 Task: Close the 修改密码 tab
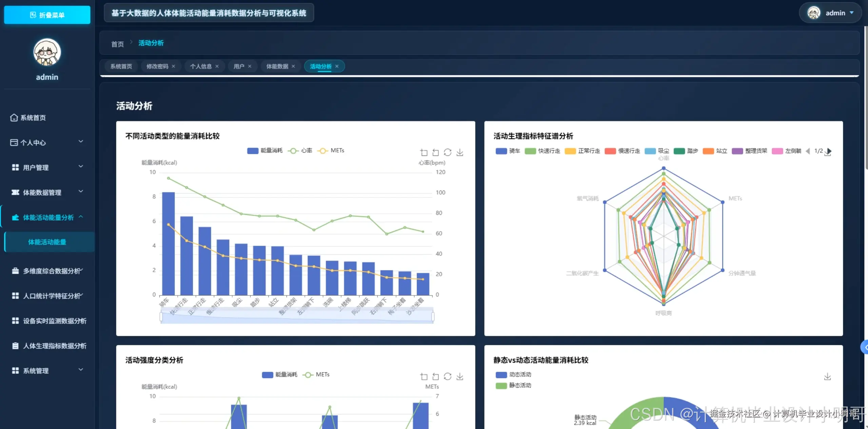click(x=174, y=66)
